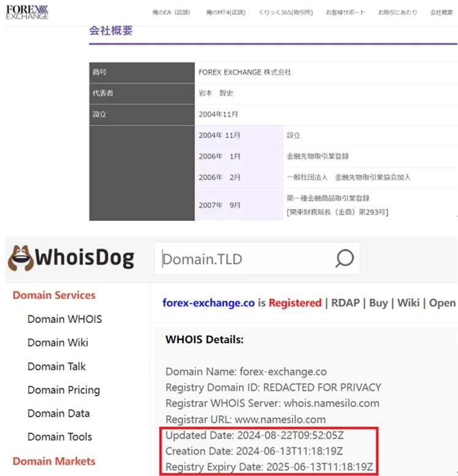Click the Domain Markets heading
The height and width of the screenshot is (476, 458).
coord(54,461)
